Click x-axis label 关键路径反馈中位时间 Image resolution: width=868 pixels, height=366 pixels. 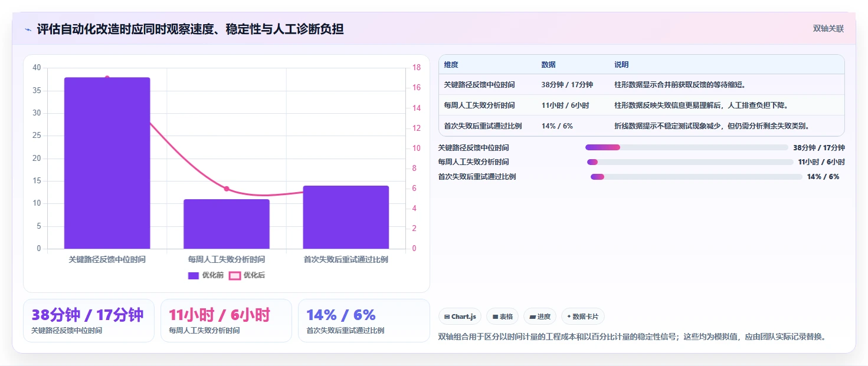click(107, 259)
